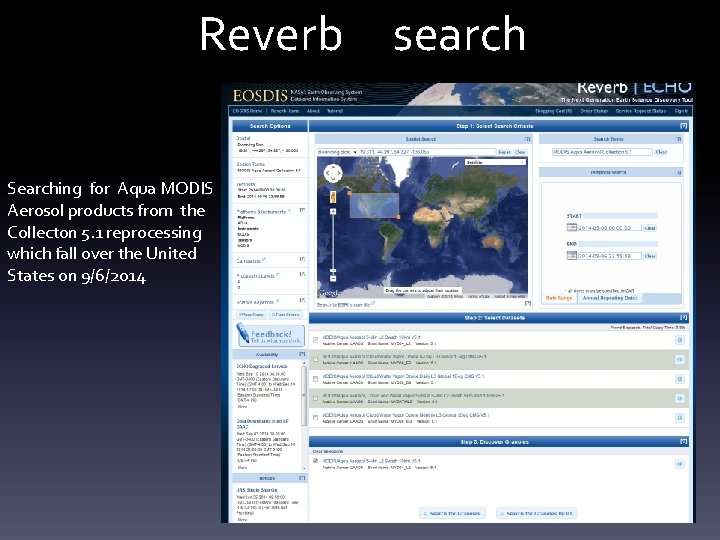Click the Availability panel scrollbar

tap(303, 395)
